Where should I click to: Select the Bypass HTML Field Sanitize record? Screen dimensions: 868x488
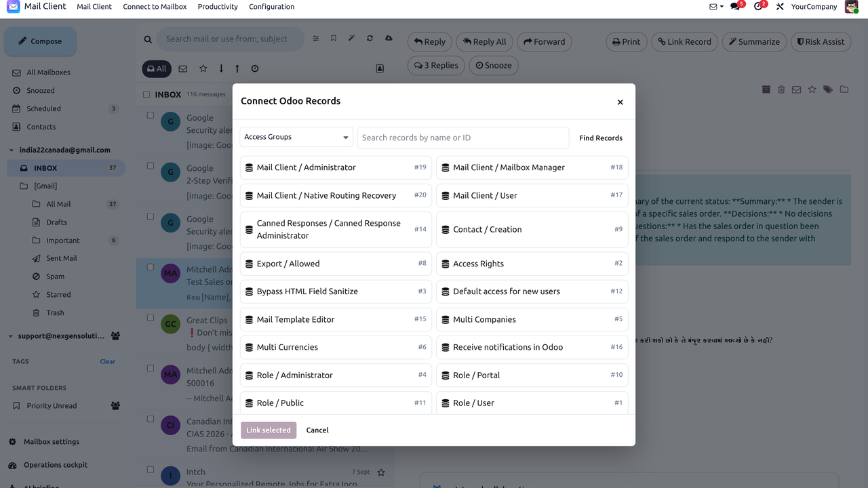click(x=336, y=291)
